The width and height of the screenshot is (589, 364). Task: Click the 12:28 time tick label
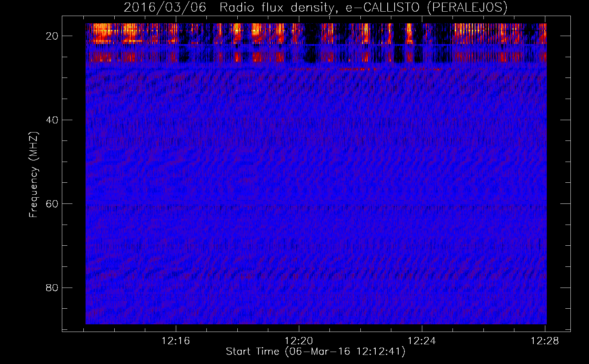point(545,341)
